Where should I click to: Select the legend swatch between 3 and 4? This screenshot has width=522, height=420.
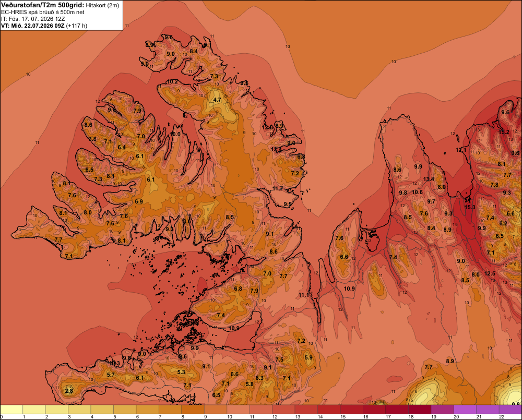(79, 410)
